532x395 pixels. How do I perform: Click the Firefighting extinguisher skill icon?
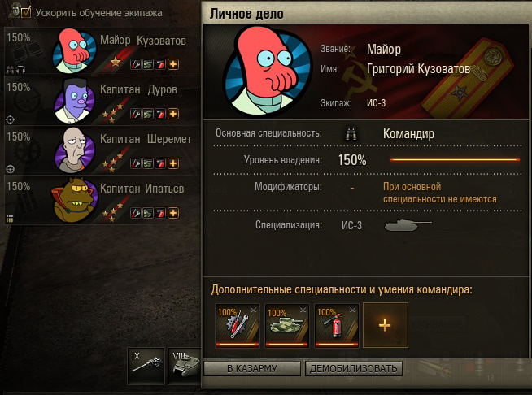(336, 325)
